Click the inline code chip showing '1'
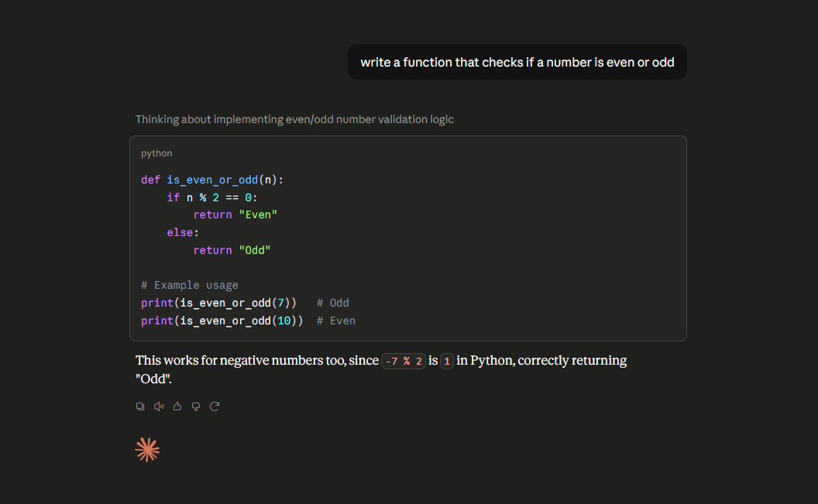This screenshot has width=818, height=504. pos(447,362)
